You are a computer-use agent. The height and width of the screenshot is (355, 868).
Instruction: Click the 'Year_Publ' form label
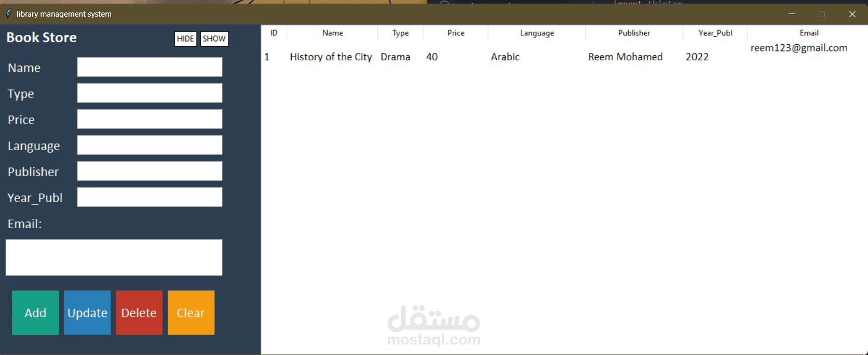35,198
